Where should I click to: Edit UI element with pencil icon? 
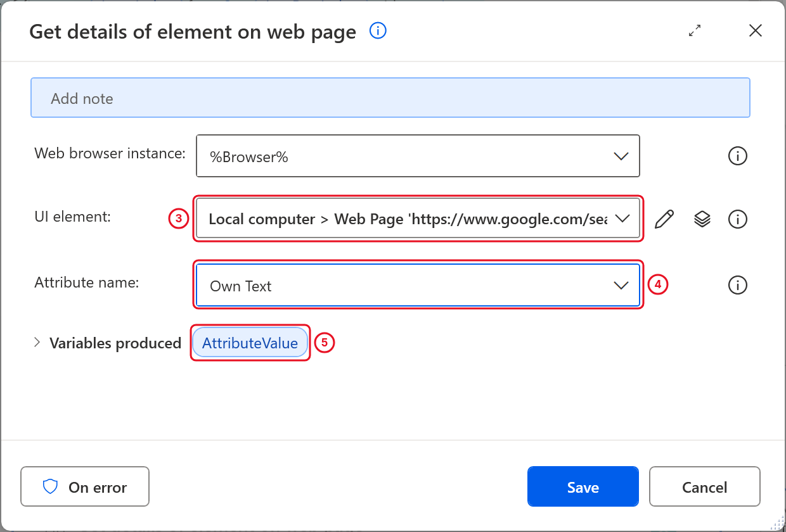tap(664, 219)
